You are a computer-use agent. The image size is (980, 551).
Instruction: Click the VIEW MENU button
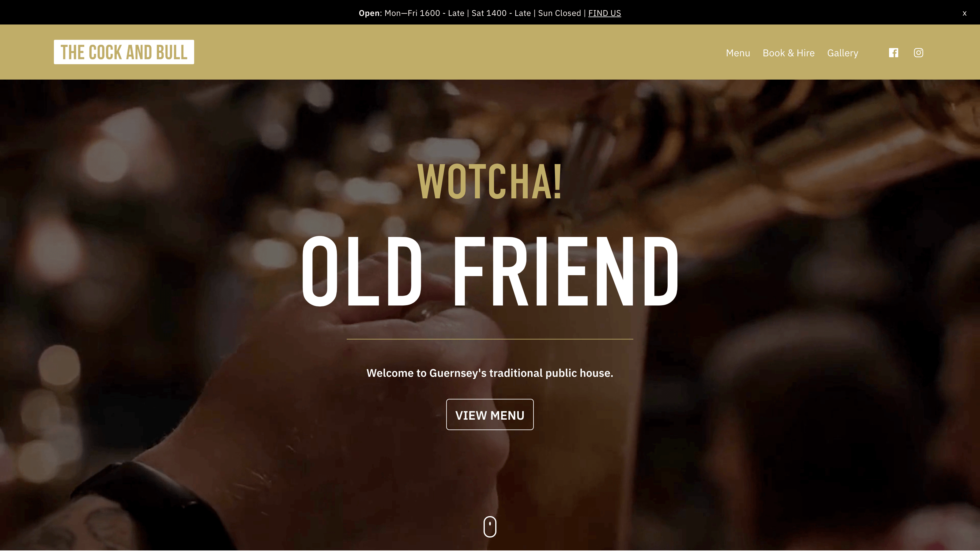coord(490,414)
